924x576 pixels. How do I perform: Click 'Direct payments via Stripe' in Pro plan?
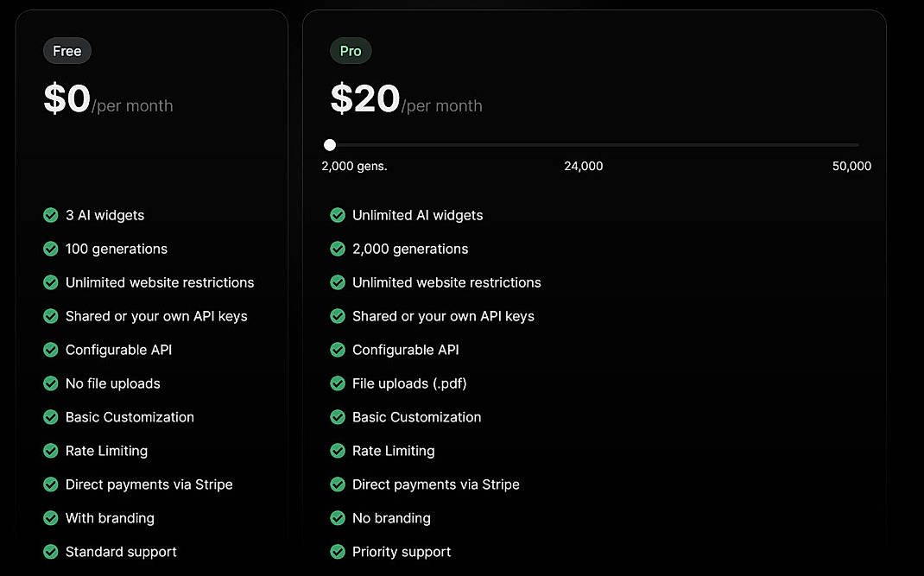coord(436,484)
